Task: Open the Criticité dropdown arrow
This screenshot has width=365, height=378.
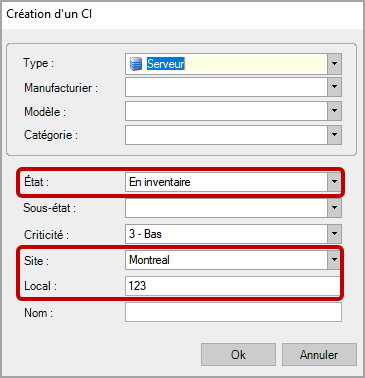Action: tap(334, 234)
